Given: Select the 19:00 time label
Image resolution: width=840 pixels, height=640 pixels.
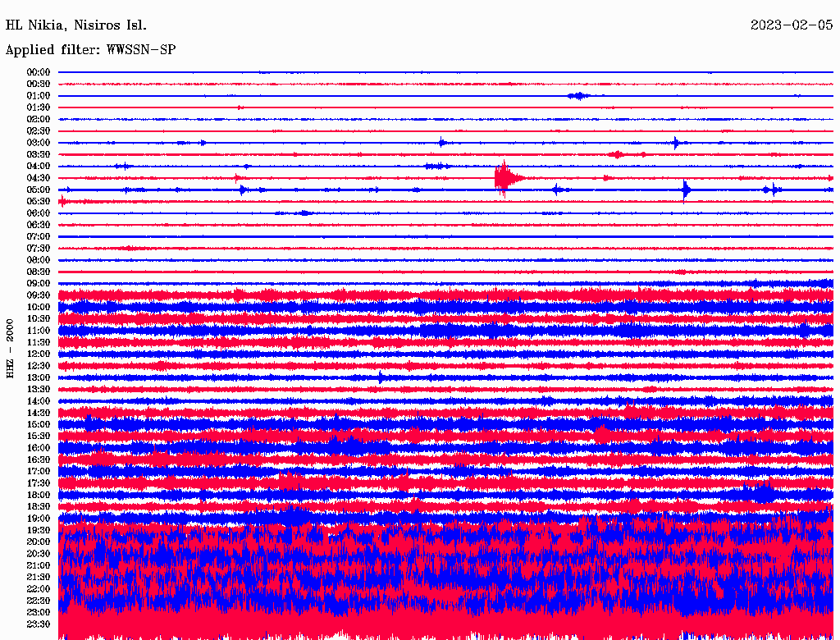Looking at the screenshot, I should click(38, 519).
